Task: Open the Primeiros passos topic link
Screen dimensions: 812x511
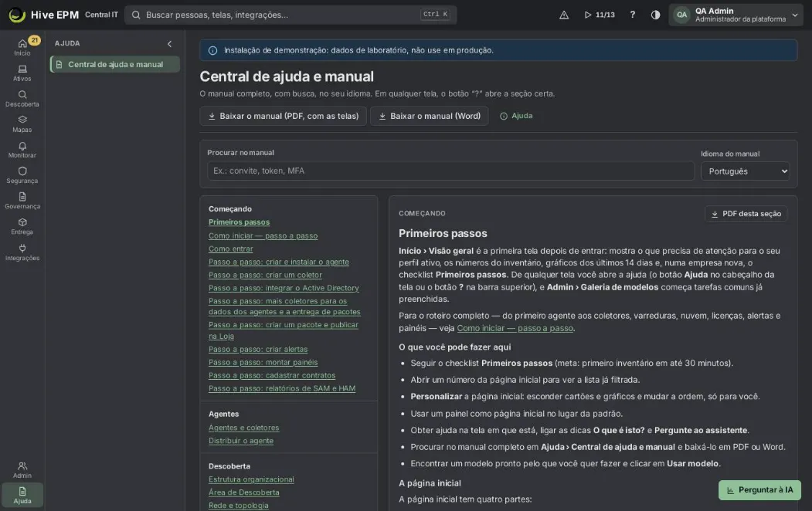Action: (x=240, y=222)
